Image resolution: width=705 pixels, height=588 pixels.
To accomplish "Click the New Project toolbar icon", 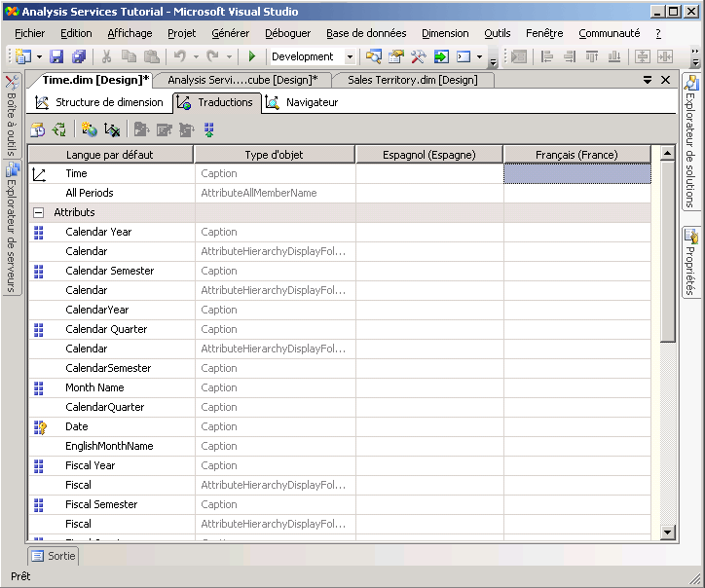I will click(x=23, y=56).
